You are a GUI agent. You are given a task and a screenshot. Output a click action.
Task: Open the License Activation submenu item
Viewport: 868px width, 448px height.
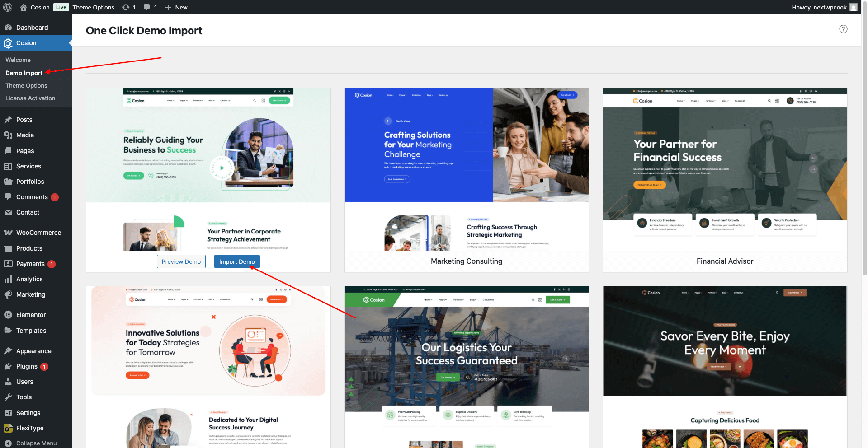click(x=30, y=98)
